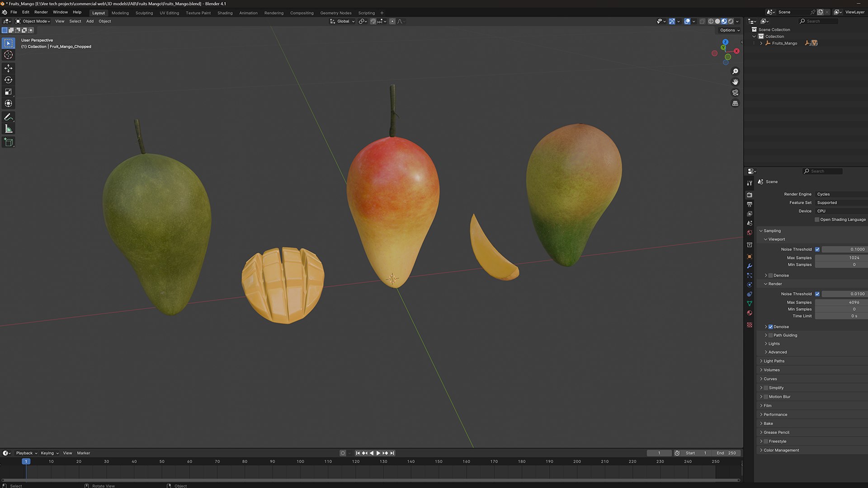Toggle viewport overlays button
This screenshot has width=868, height=488.
point(687,21)
